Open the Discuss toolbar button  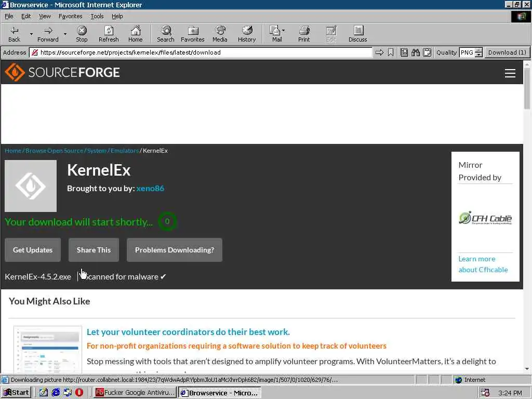(358, 34)
